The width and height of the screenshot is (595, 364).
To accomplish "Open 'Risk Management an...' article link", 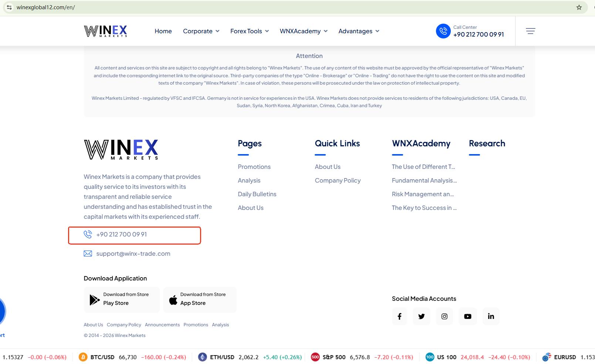I will 423,194.
